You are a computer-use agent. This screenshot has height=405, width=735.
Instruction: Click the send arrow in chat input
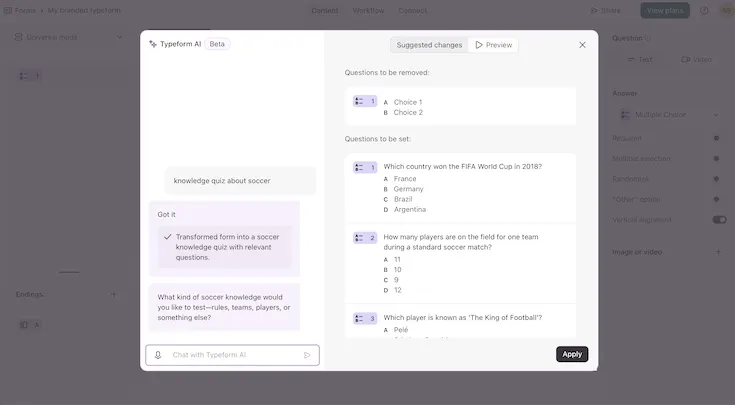[307, 355]
